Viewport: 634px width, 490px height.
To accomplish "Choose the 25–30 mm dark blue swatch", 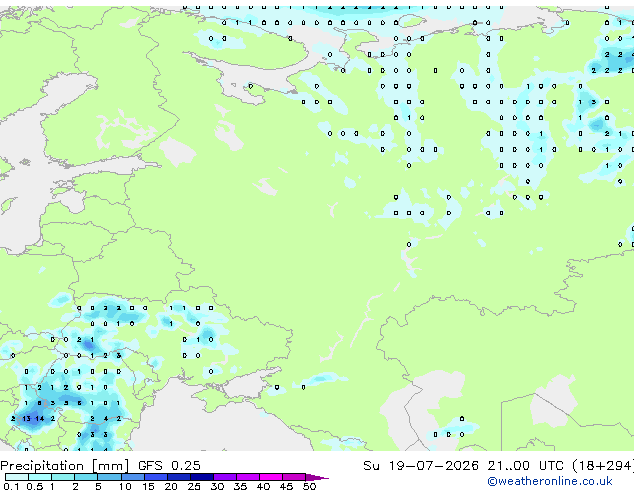I will (x=202, y=477).
